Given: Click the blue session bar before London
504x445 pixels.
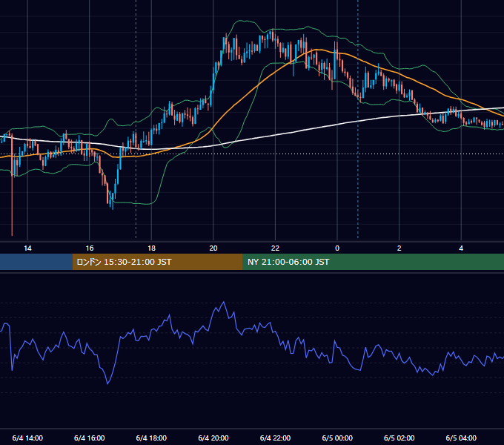Looking at the screenshot, I should click(x=36, y=262).
